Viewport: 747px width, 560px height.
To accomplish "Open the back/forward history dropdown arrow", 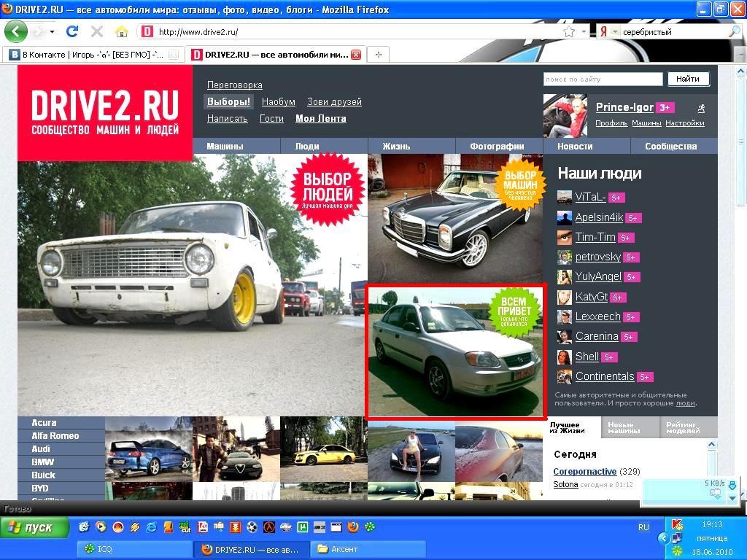I will 52,32.
